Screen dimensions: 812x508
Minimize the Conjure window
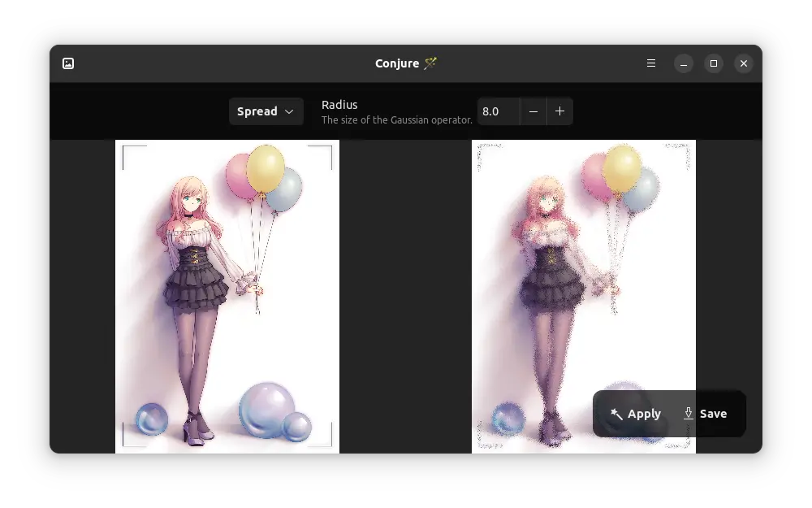[x=684, y=63]
